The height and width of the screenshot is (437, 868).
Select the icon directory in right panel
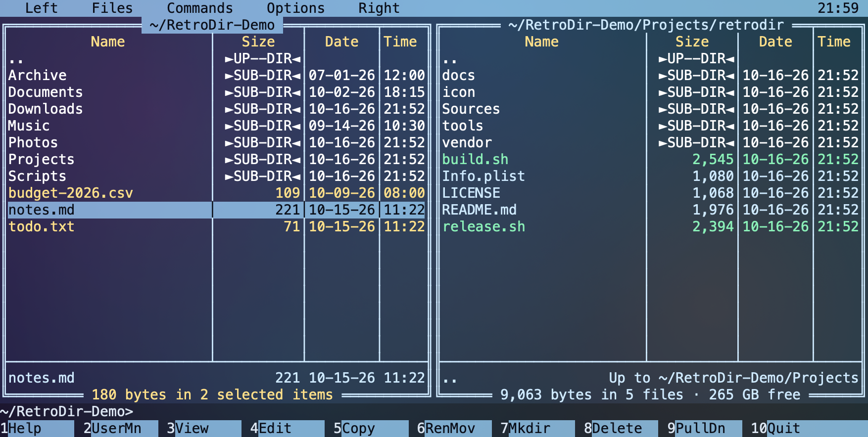[x=650, y=92]
